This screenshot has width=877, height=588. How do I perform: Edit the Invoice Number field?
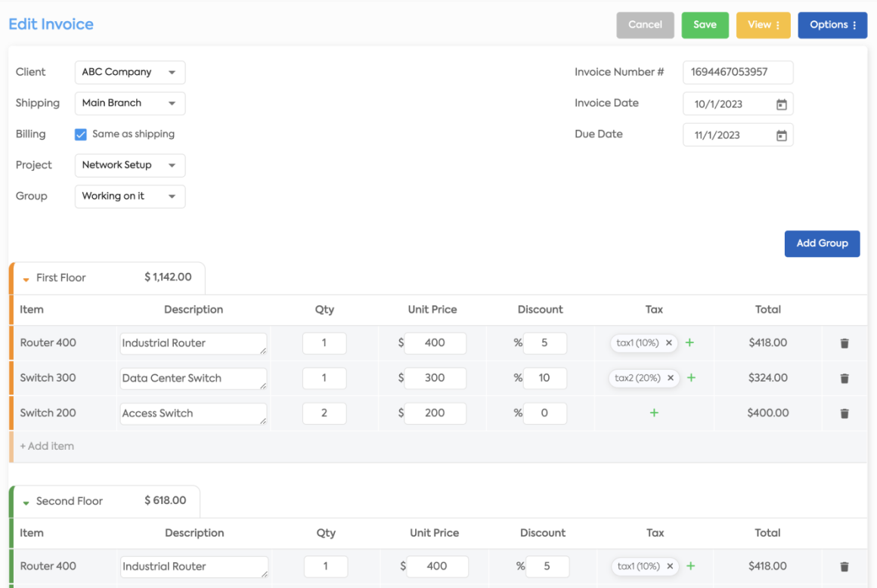(738, 72)
